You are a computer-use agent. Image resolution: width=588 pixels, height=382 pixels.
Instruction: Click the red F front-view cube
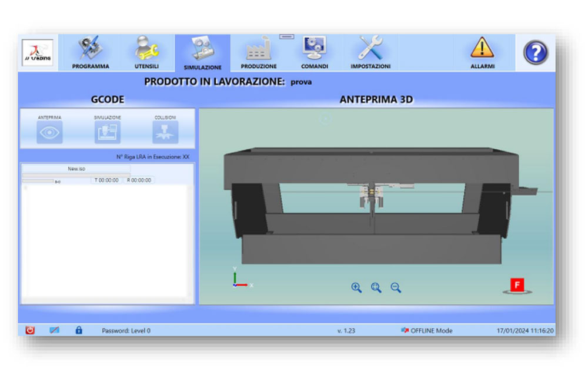517,286
